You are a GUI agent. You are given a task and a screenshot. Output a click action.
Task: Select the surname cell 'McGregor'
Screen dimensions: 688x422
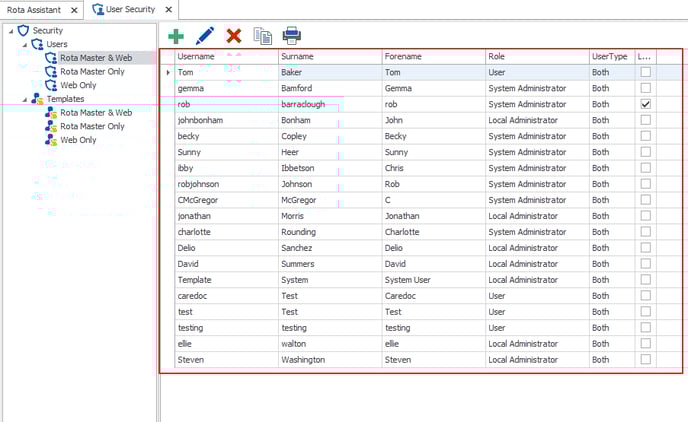tap(330, 200)
